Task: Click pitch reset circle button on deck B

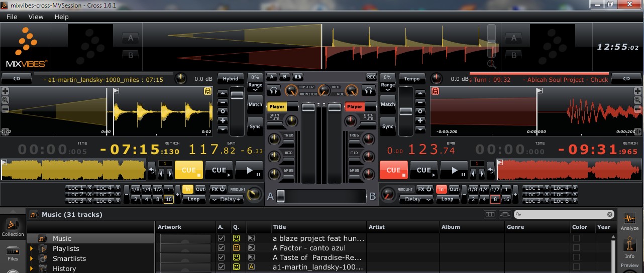Action: point(420,111)
